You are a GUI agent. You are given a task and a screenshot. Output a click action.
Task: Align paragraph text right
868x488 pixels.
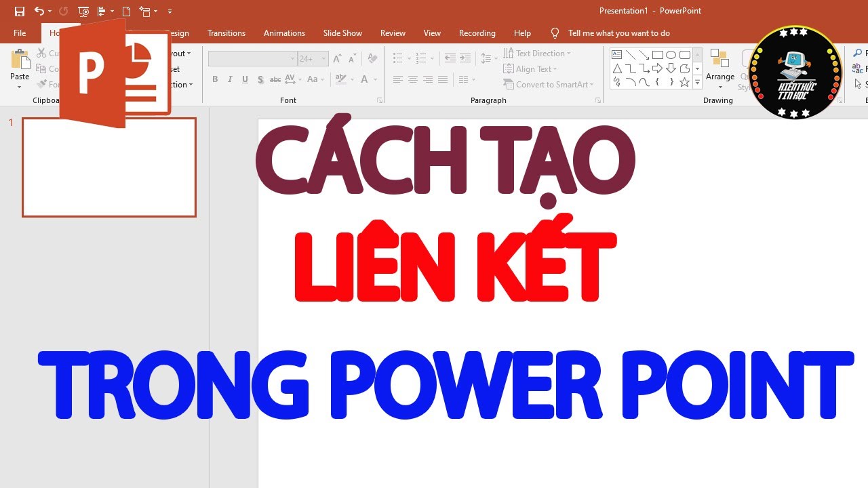pyautogui.click(x=428, y=80)
